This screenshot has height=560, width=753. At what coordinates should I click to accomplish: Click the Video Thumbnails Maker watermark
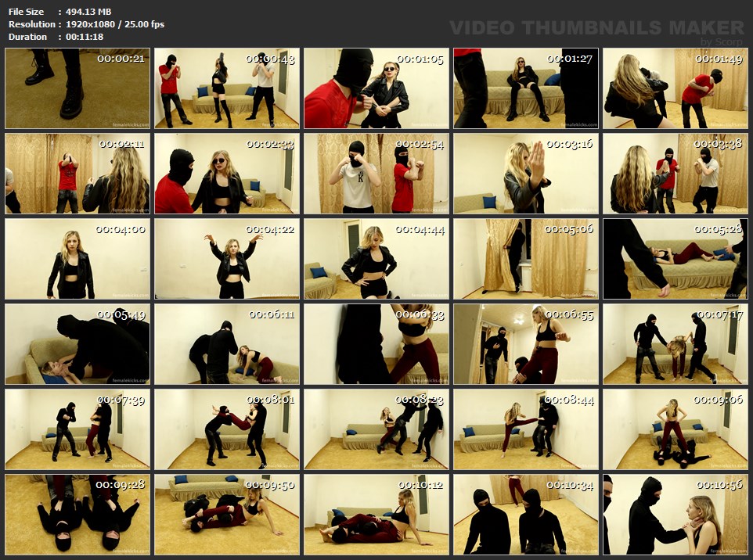[x=597, y=28]
